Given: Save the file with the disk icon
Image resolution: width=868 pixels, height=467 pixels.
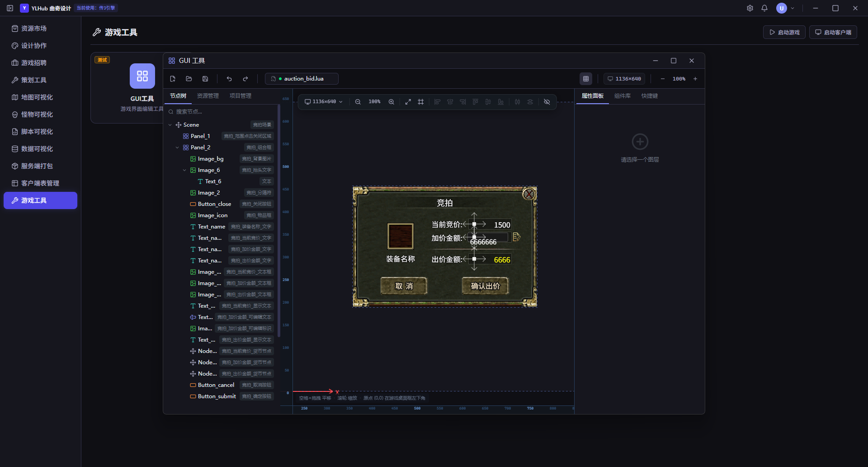Looking at the screenshot, I should pos(205,79).
